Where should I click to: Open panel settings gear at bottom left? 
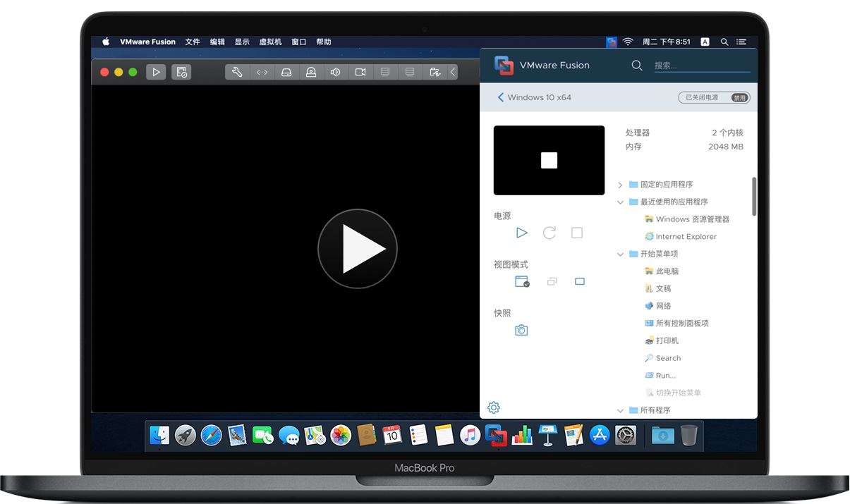494,407
